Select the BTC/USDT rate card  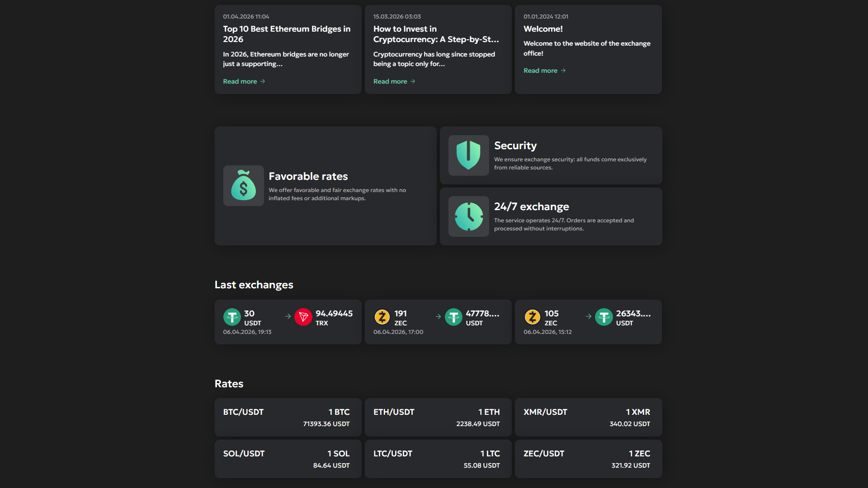click(x=288, y=417)
